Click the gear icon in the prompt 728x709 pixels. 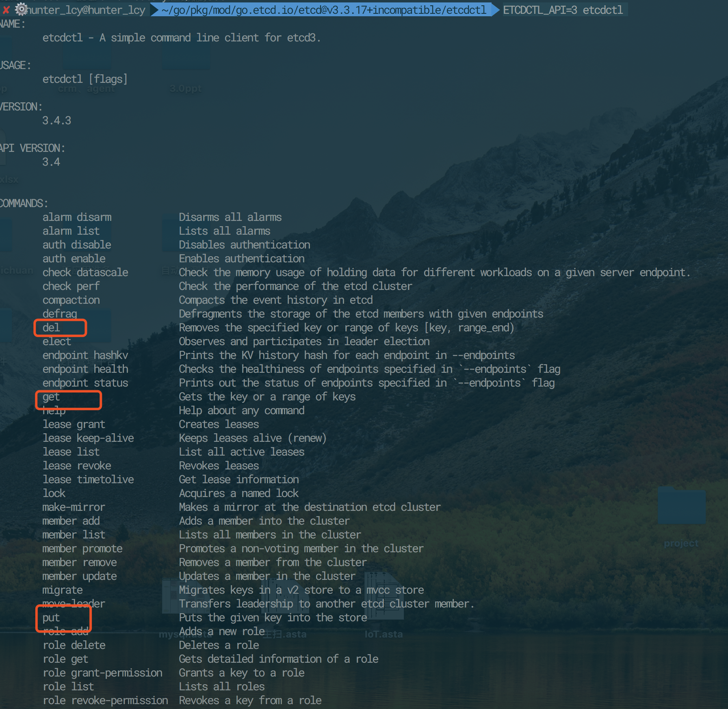pos(21,9)
